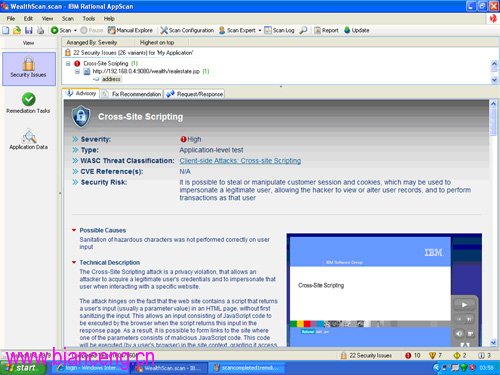Switch to the Request/Response tab

[194, 94]
